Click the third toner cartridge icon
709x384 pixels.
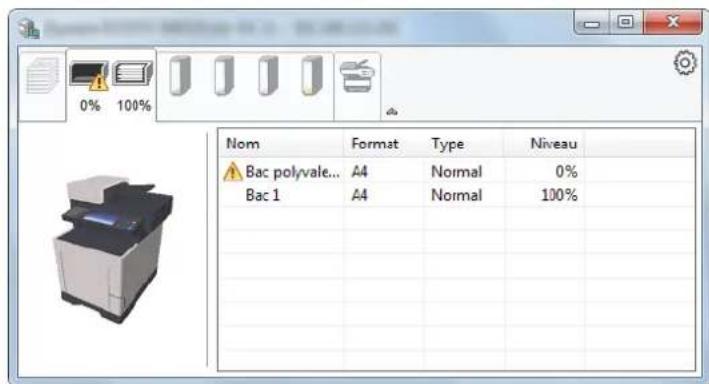[268, 76]
